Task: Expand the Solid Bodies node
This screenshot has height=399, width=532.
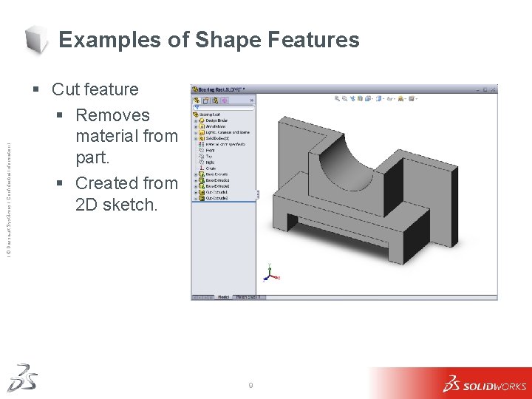Action: pos(196,138)
